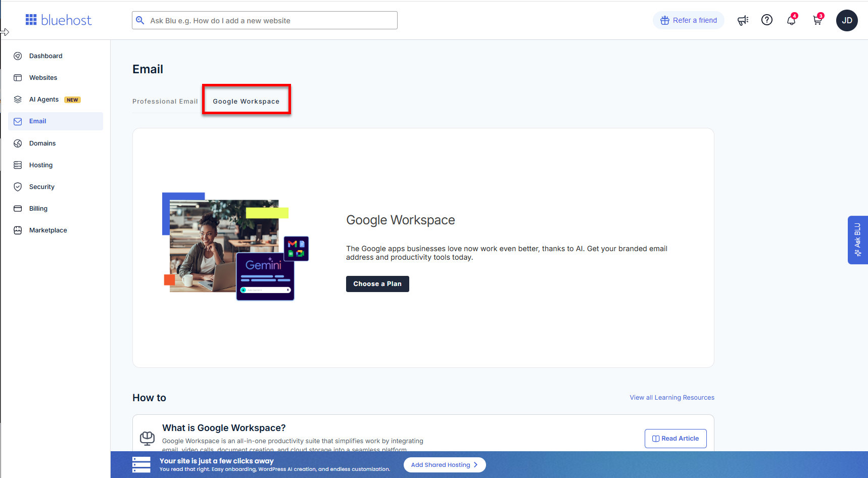Open the Security menu item
Viewport: 868px width, 478px height.
coord(56,187)
